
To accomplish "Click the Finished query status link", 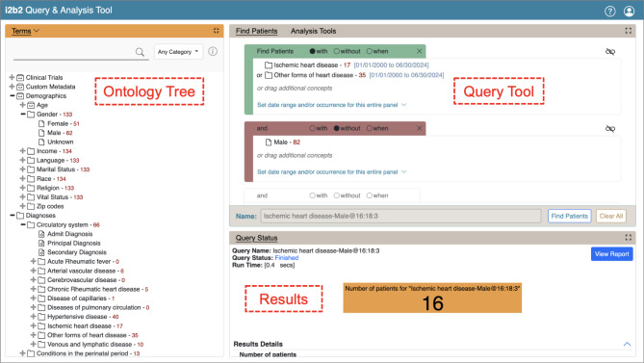I will 286,258.
